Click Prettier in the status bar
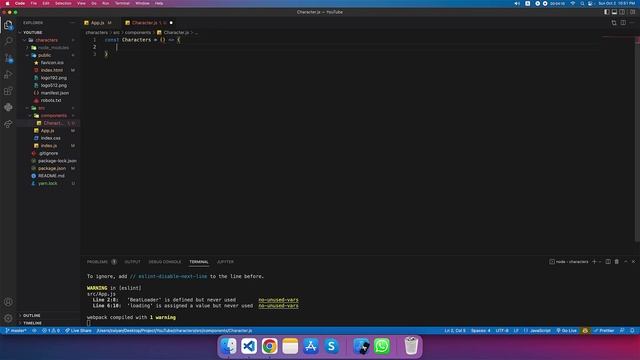 point(604,331)
